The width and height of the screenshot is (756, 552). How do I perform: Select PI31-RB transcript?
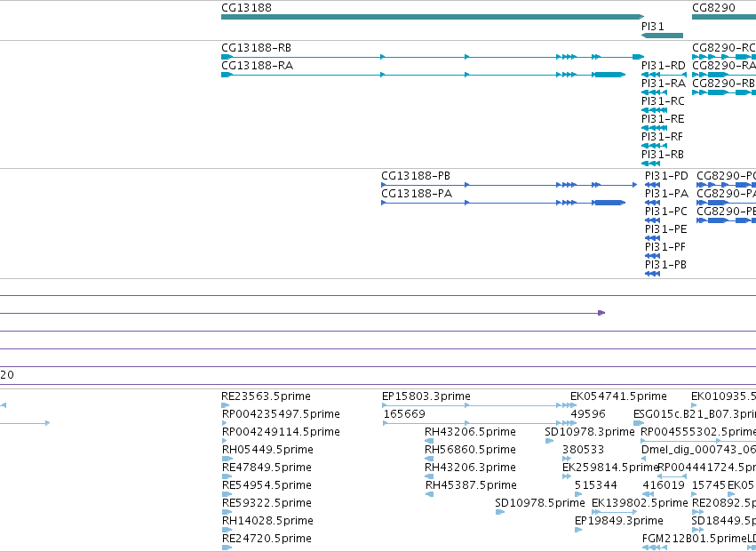coord(651,164)
